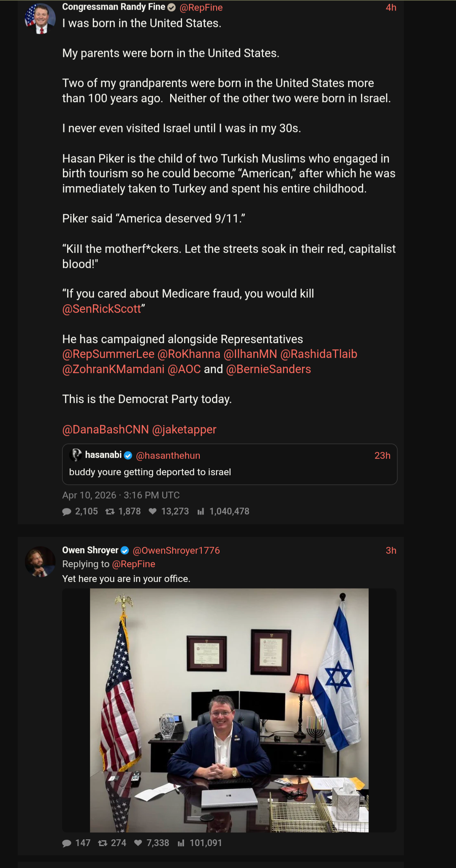Image resolution: width=456 pixels, height=868 pixels.
Task: Retweet Owen Shroyer's reply
Action: click(x=103, y=843)
